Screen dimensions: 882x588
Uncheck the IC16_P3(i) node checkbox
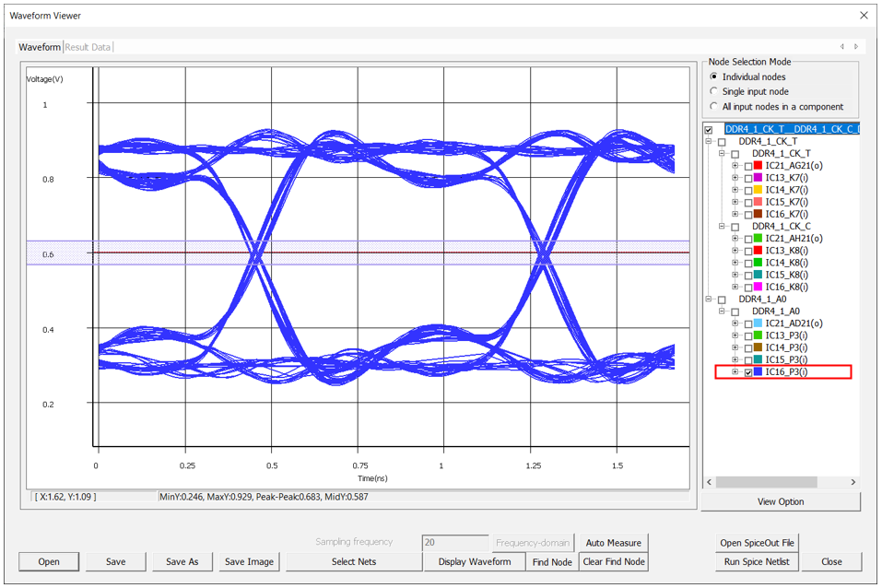coord(747,372)
